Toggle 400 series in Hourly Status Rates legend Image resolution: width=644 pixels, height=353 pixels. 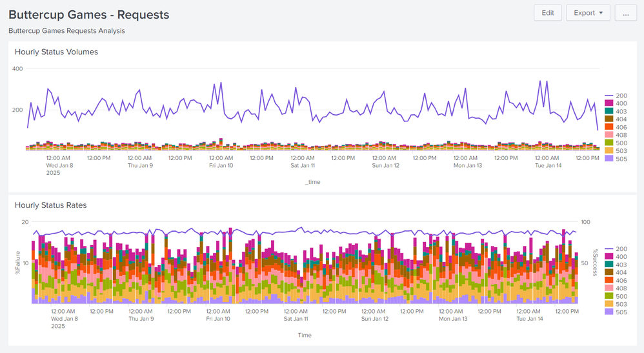point(615,257)
